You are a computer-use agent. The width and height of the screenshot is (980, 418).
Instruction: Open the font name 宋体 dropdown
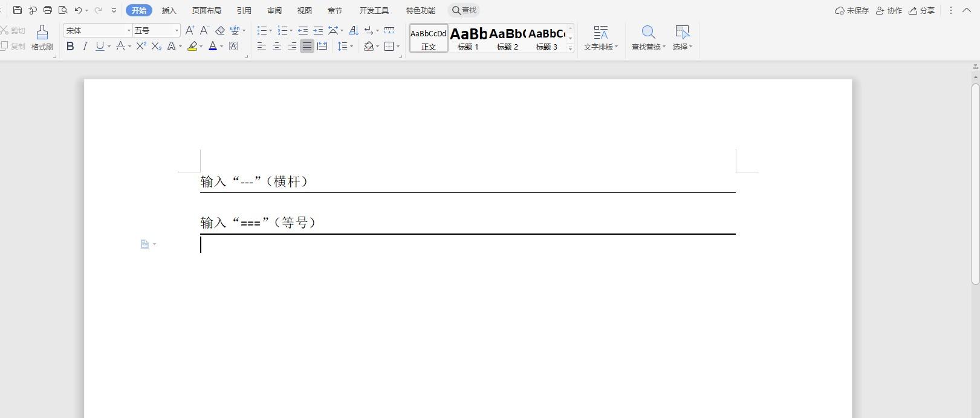[129, 30]
